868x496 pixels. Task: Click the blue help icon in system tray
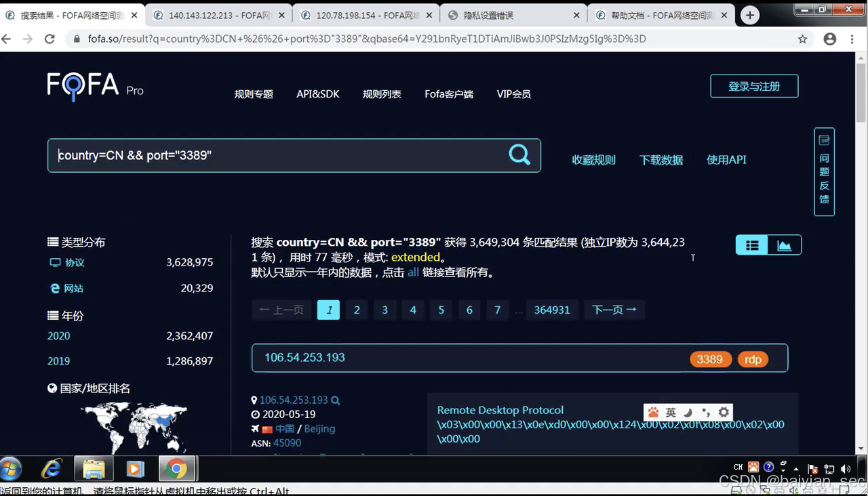click(768, 467)
